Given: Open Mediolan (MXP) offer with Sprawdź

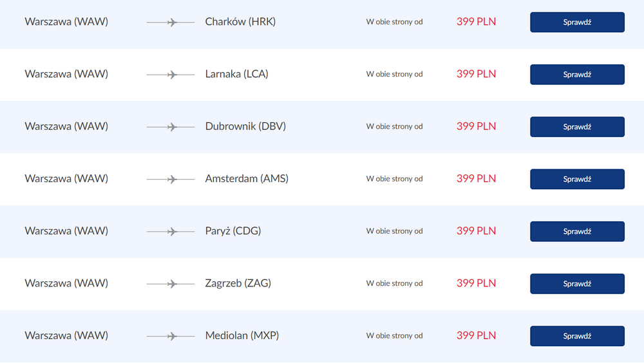Looking at the screenshot, I should (577, 336).
